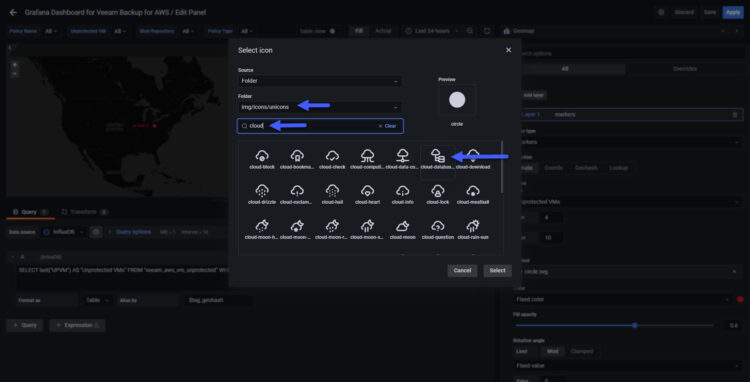Clear the cloud search text

coord(387,126)
